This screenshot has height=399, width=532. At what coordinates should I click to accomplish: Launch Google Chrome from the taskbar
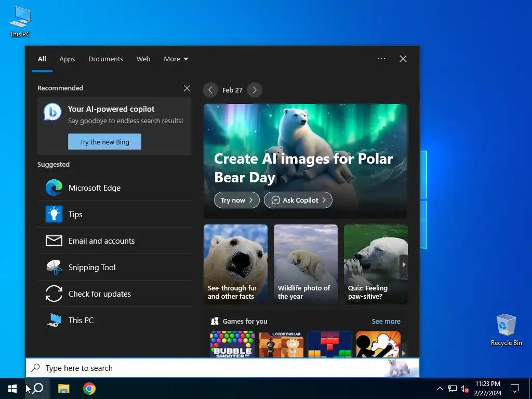[x=89, y=389]
